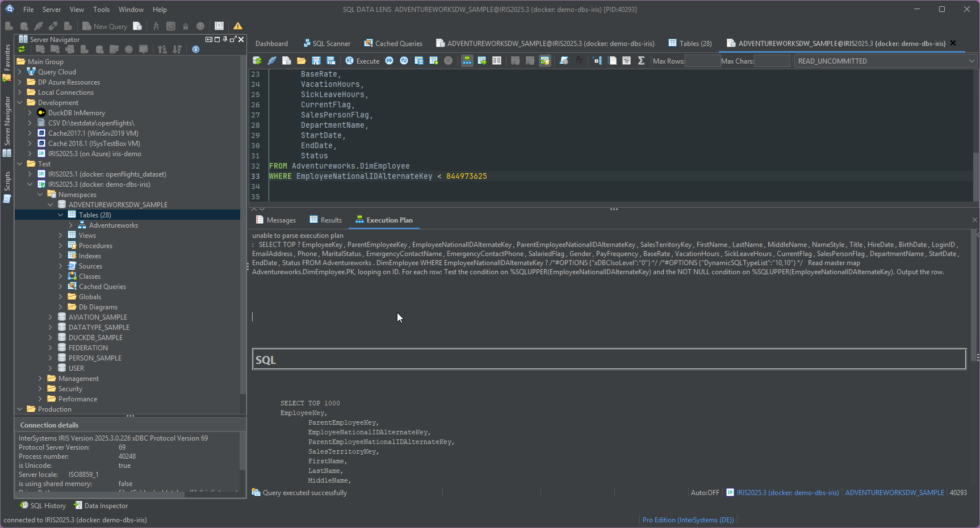
Task: Click the yellow warning triangle toolbar icon
Action: coord(238,26)
